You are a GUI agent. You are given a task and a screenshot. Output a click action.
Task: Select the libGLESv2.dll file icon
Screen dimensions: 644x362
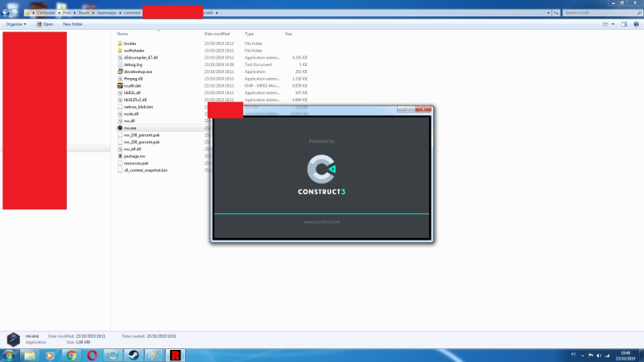point(120,100)
